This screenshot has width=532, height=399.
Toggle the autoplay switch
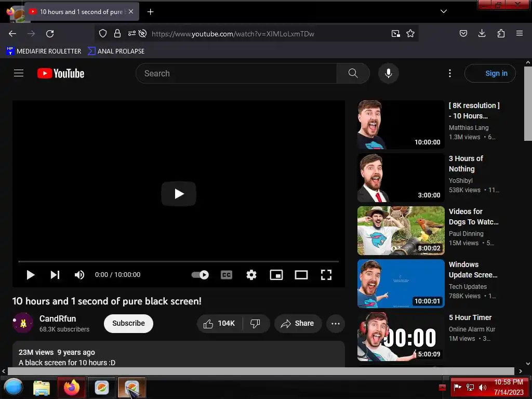coord(200,275)
